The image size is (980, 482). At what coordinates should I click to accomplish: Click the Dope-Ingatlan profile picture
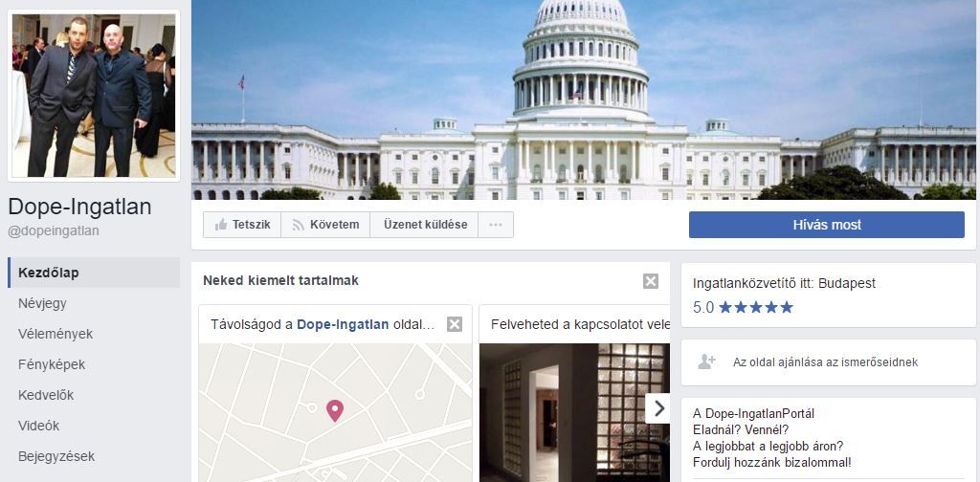point(94,96)
